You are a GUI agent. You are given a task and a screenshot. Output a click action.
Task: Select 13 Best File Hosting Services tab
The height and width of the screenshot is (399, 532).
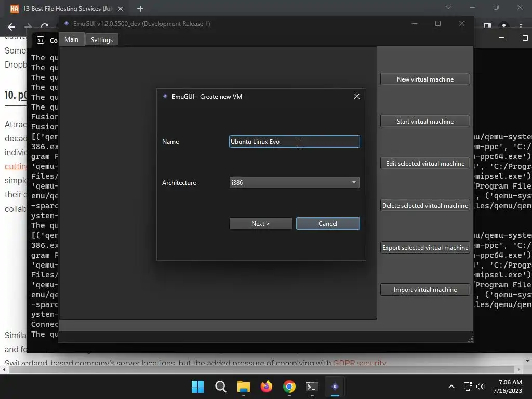pyautogui.click(x=68, y=9)
